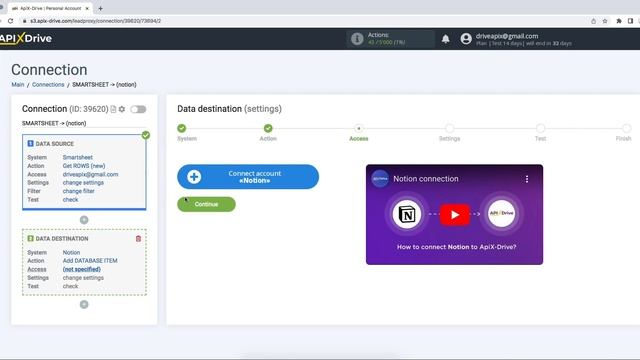This screenshot has height=360, width=640.
Task: Click Get ROWS (new) action link
Action: pyautogui.click(x=84, y=166)
